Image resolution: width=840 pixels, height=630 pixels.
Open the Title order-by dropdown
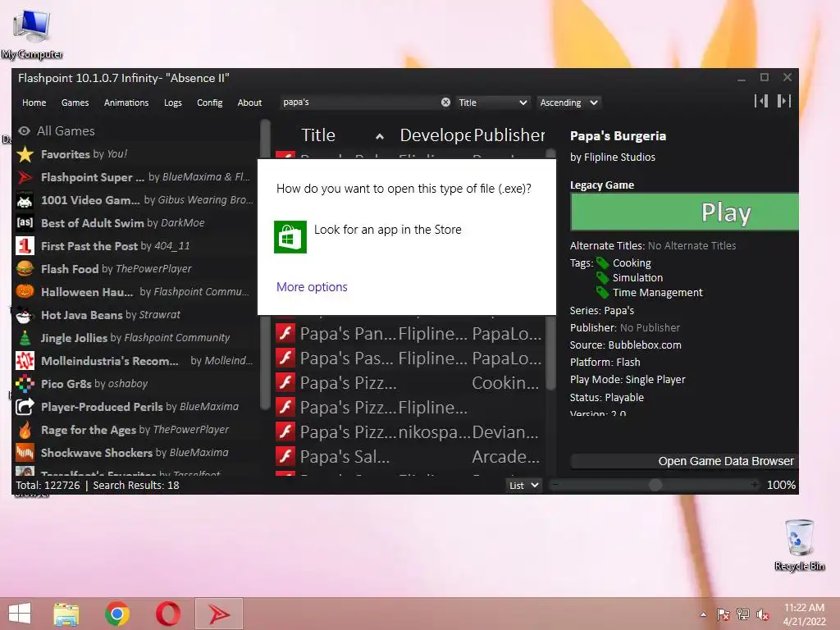(x=492, y=103)
